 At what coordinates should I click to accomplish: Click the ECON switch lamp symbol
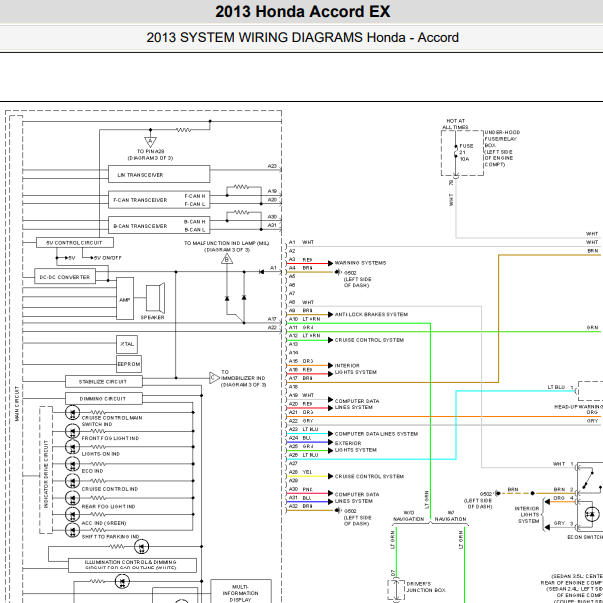click(x=591, y=514)
